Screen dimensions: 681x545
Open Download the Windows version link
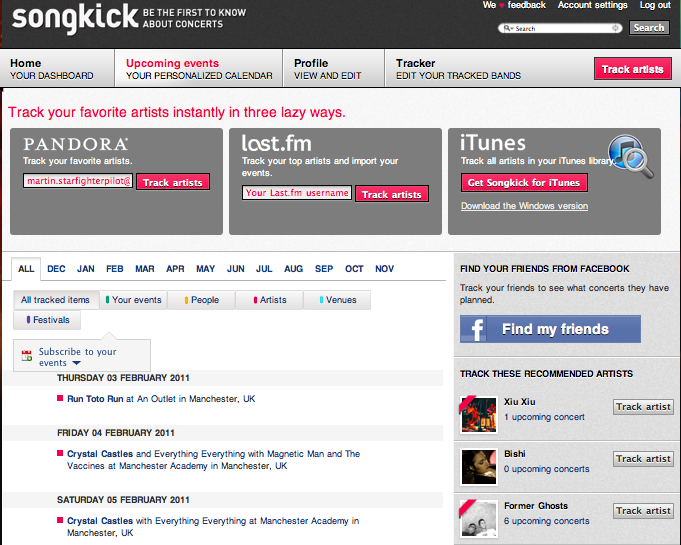[525, 206]
